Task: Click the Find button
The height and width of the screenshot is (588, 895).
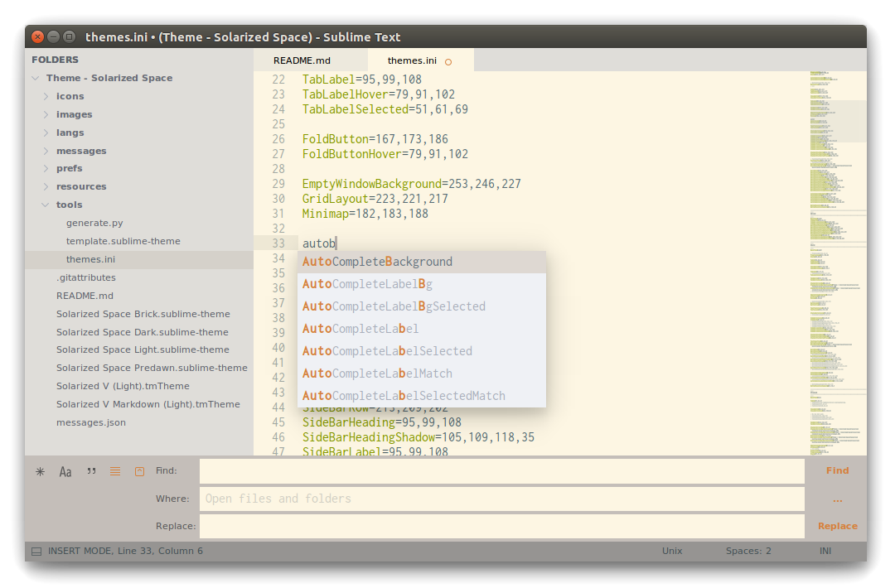Action: pyautogui.click(x=837, y=470)
